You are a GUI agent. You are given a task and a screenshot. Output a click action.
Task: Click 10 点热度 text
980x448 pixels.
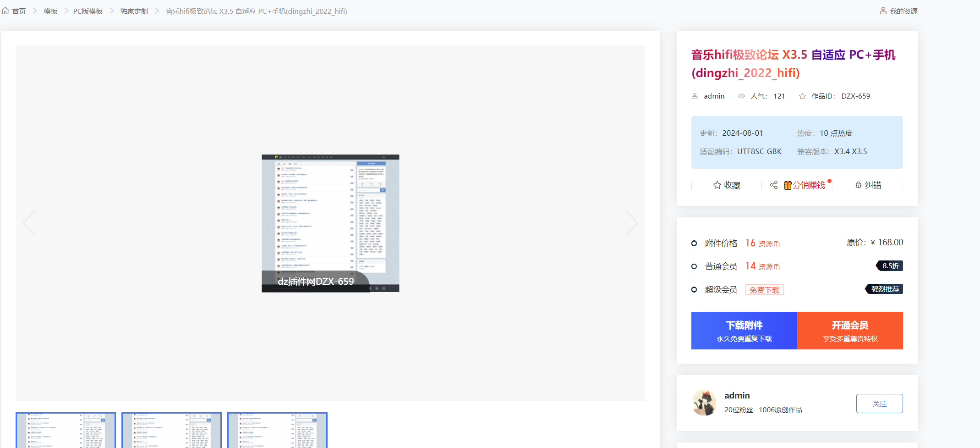tap(836, 133)
